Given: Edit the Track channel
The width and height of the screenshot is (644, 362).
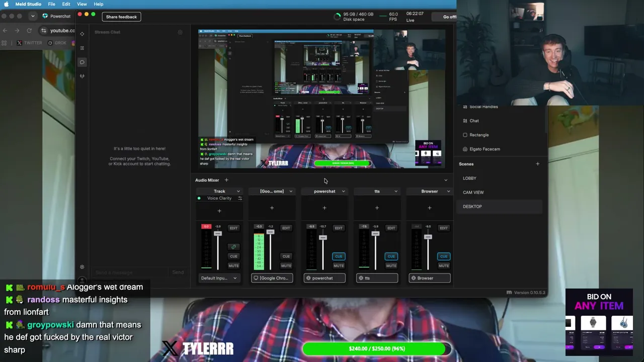Looking at the screenshot, I should point(233,228).
